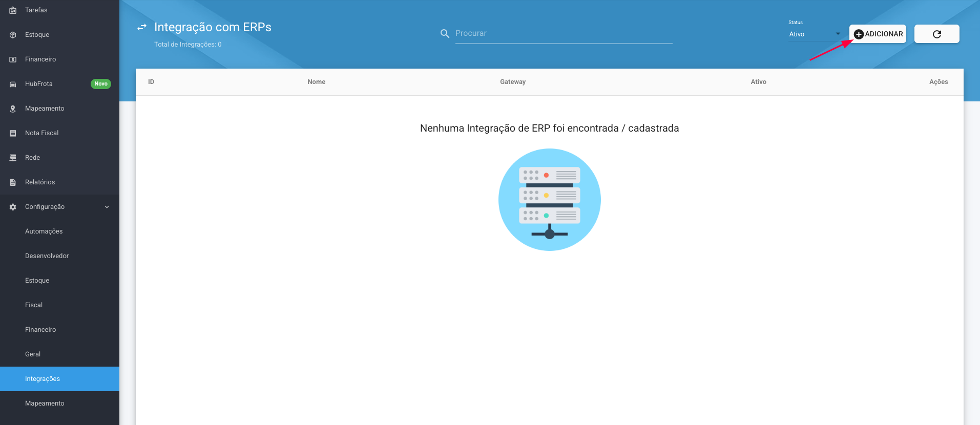This screenshot has width=980, height=425.
Task: Click the swap arrows icon beside title
Action: click(142, 27)
